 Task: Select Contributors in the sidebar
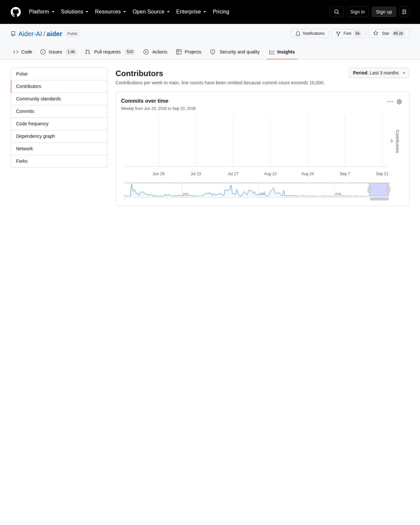59,86
